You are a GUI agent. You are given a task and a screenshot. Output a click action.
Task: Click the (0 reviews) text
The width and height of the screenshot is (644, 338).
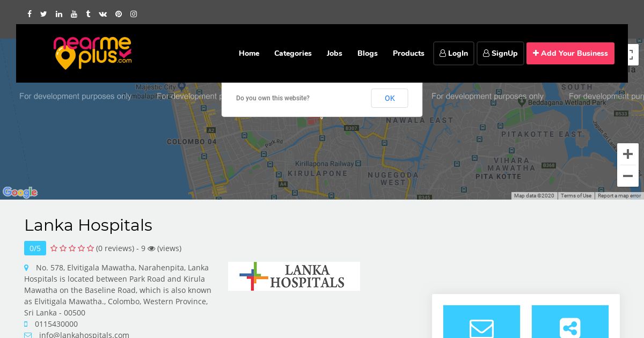pyautogui.click(x=115, y=248)
